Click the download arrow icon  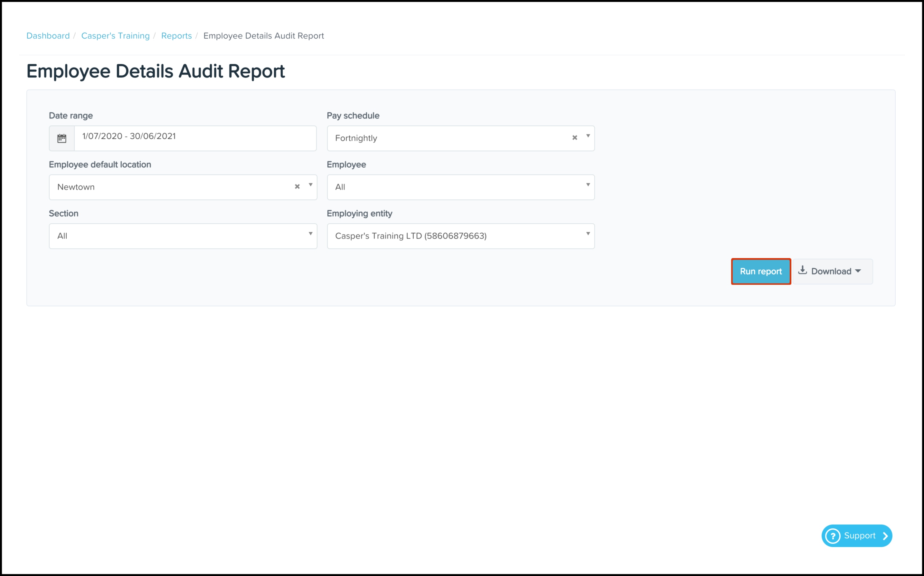click(802, 271)
